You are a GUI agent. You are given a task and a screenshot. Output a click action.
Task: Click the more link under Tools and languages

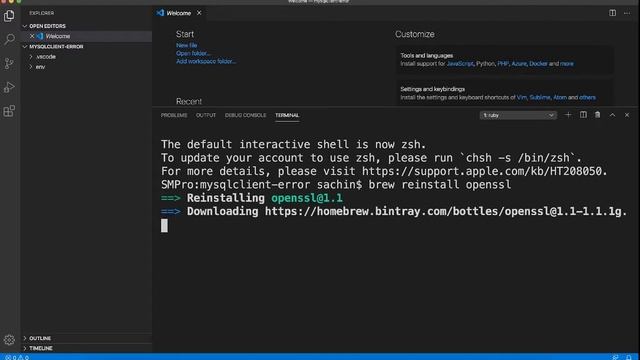[567, 64]
